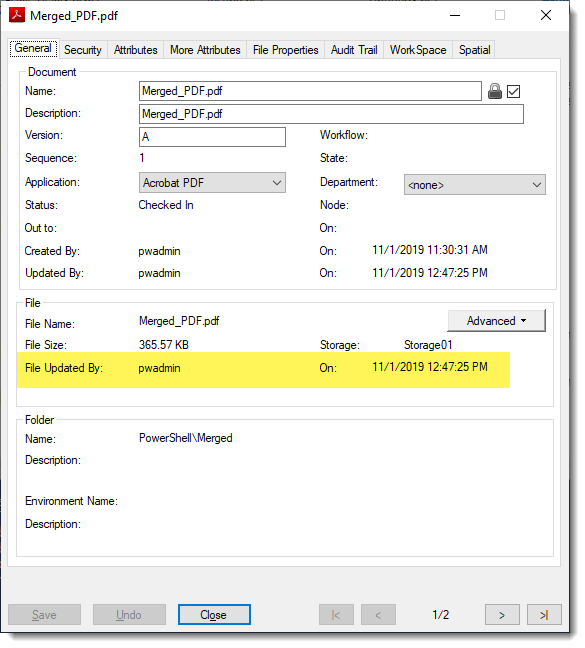Image resolution: width=585 pixels, height=648 pixels.
Task: Click into the Version field containing A
Action: click(x=212, y=137)
